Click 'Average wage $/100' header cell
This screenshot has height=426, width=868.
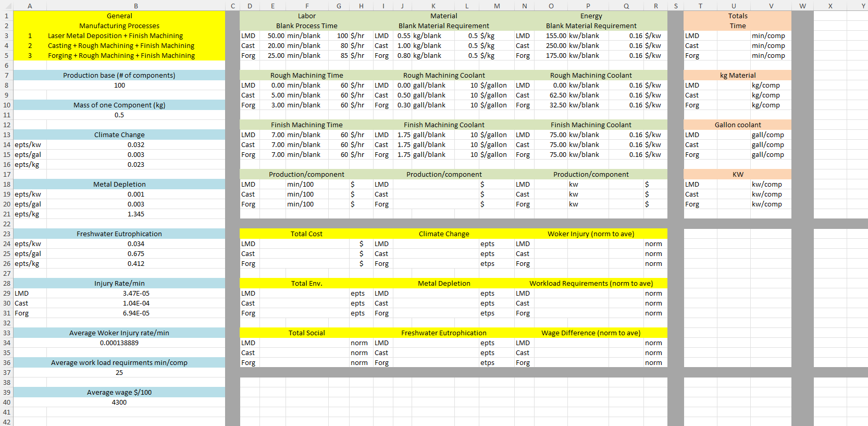(x=119, y=392)
